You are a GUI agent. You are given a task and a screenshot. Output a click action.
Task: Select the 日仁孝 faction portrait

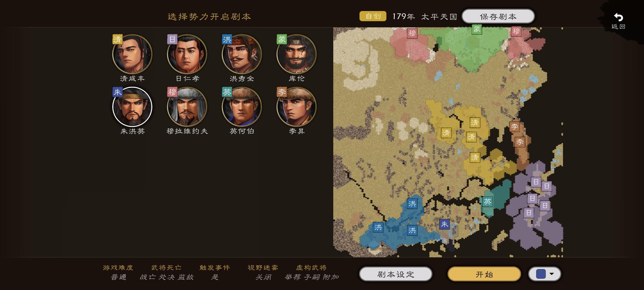click(187, 54)
